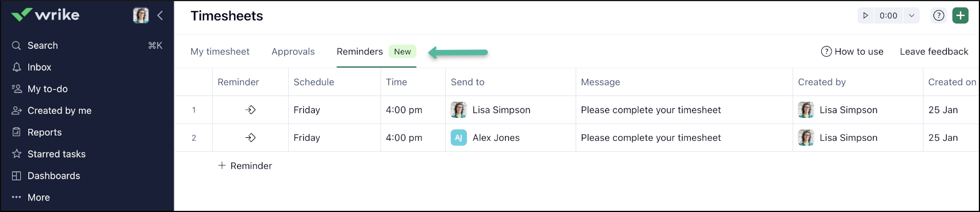Click the help question mark icon
The width and height of the screenshot is (980, 212).
pos(939,16)
